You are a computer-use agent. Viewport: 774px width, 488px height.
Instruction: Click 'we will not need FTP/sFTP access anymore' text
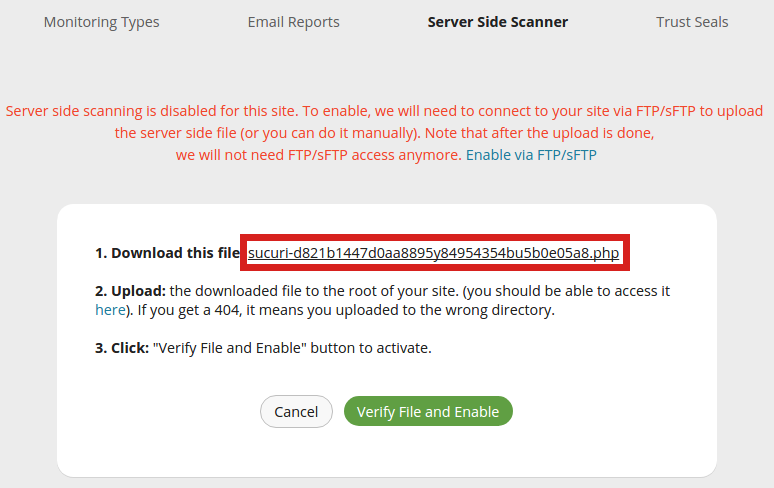(318, 155)
